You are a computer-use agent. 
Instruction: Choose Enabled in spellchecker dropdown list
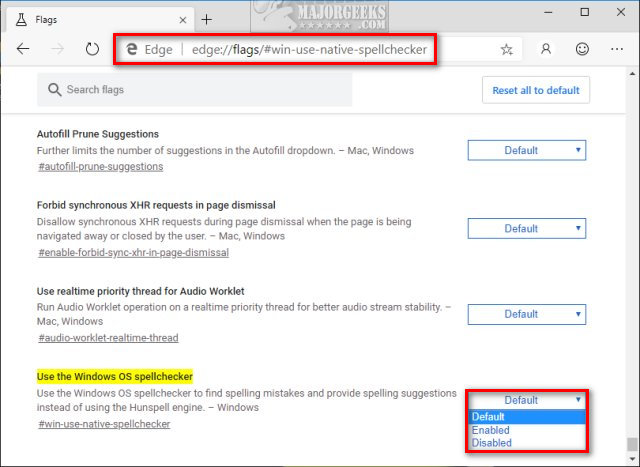[527, 430]
